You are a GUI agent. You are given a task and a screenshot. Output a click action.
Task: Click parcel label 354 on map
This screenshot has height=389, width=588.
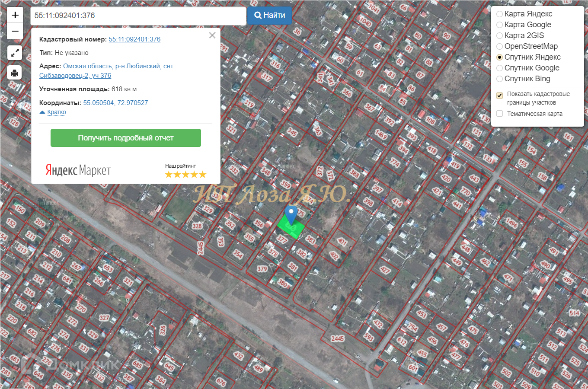(x=238, y=254)
